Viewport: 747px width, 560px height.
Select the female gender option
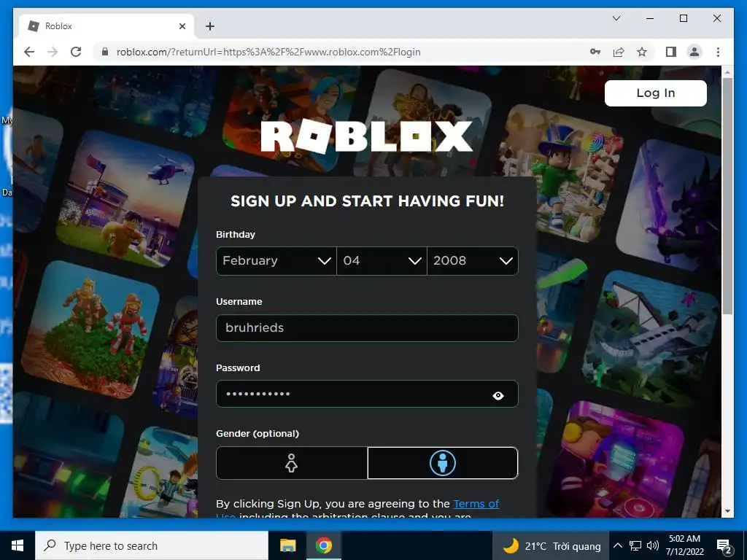point(292,463)
